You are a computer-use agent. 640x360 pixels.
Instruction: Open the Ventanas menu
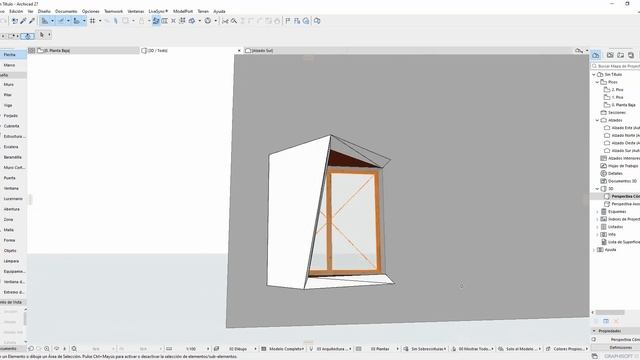coord(136,11)
